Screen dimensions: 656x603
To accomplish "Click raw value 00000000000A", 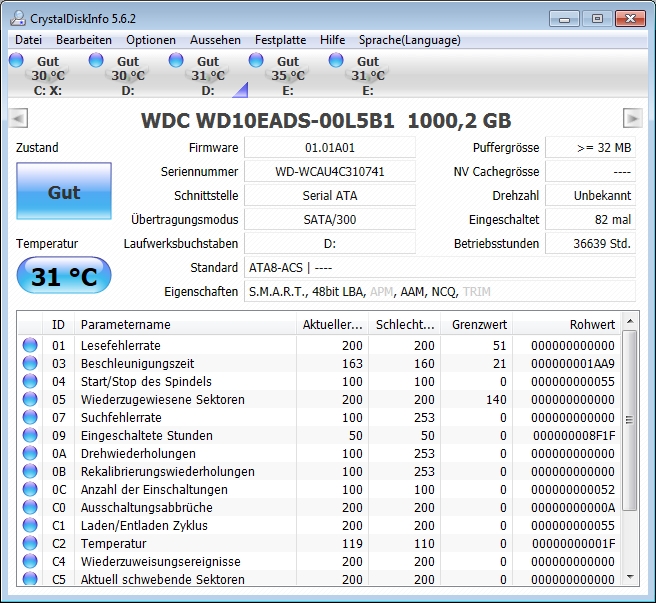I will 573,507.
